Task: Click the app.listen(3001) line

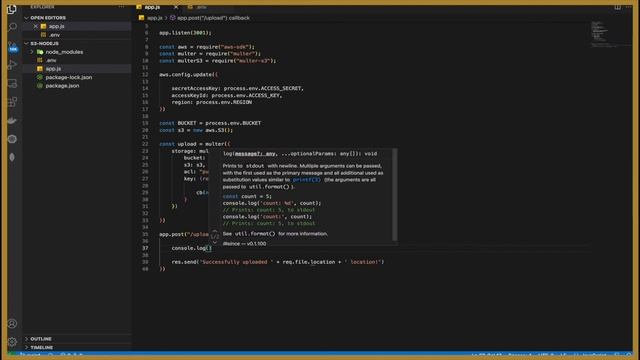Action: tap(185, 33)
